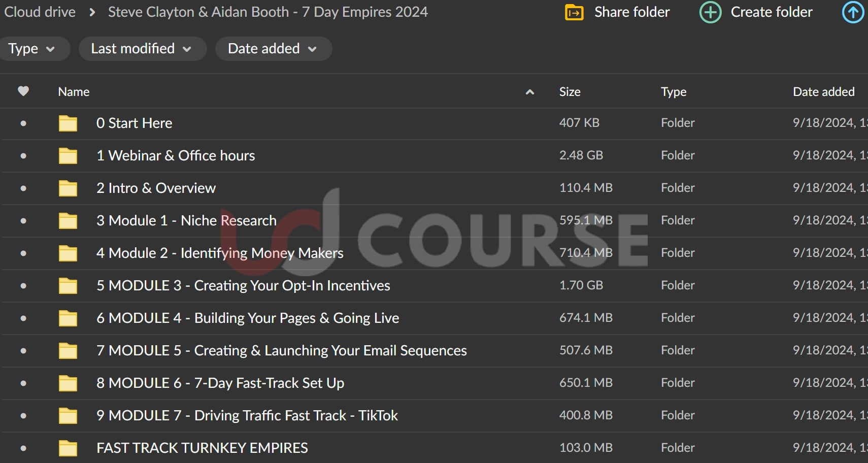Toggle favorite dot for 8 MODULE 6 row
The width and height of the screenshot is (868, 463).
coord(23,383)
